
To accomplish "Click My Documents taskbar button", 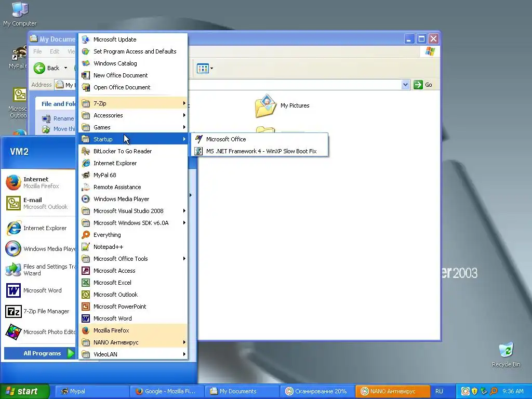I will pos(242,391).
